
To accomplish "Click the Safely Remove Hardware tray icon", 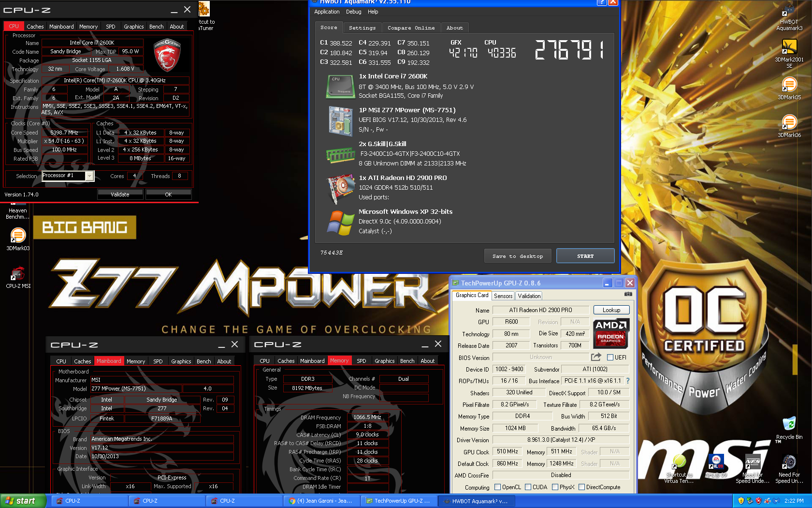I will point(750,501).
